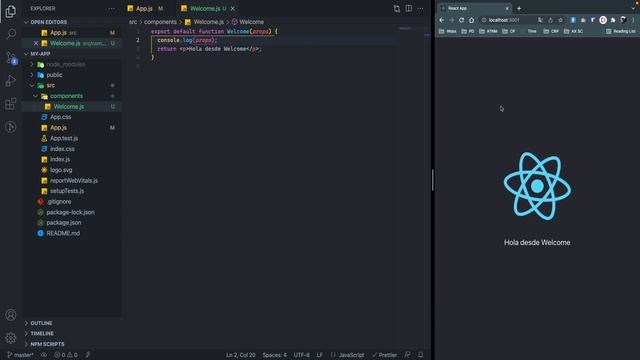This screenshot has width=640, height=360.
Task: Click UTF-8 encoding in status bar
Action: pos(302,355)
